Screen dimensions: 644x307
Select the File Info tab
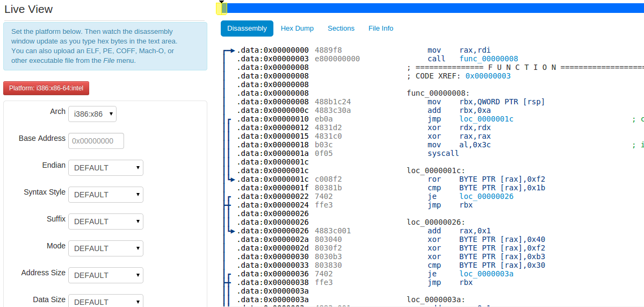(381, 28)
